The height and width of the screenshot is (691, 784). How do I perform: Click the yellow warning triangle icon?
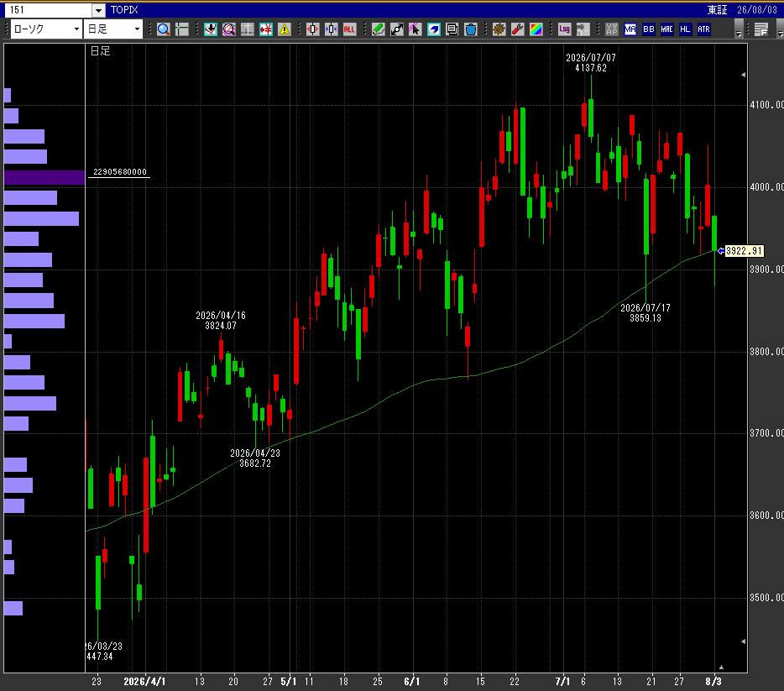[x=285, y=29]
